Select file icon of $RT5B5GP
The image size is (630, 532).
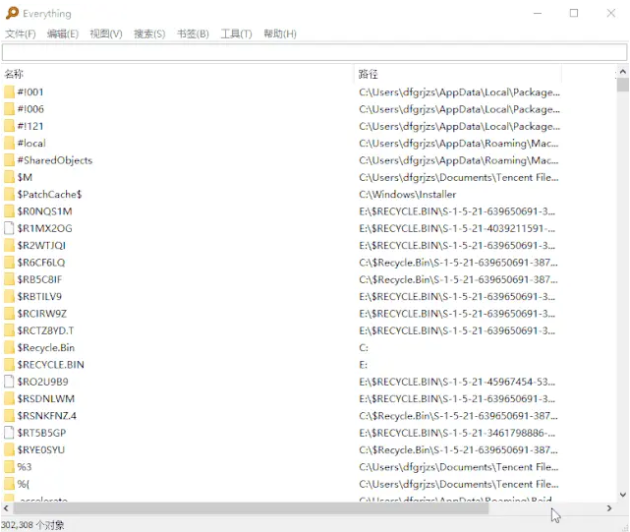(9, 433)
